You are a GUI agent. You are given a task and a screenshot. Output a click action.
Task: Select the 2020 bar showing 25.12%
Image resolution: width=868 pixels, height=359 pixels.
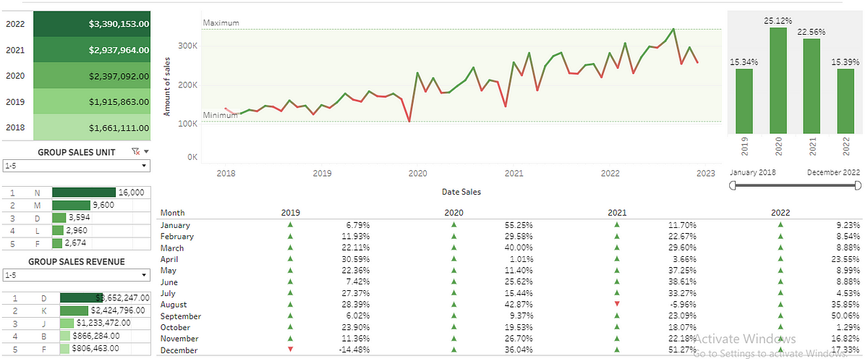tap(778, 80)
